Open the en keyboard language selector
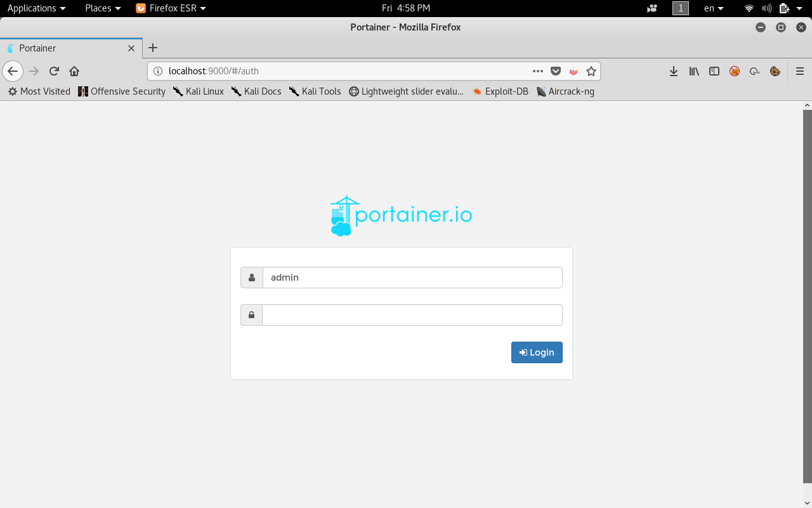Viewport: 812px width, 508px height. coord(714,8)
